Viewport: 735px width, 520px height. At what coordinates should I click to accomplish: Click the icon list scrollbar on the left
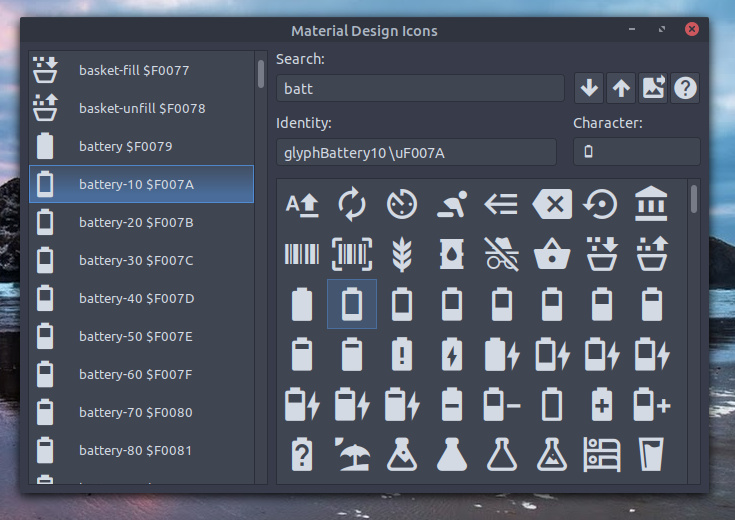(261, 74)
